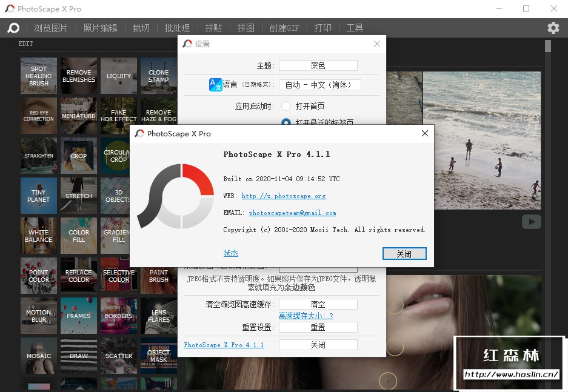The width and height of the screenshot is (568, 392).
Task: Open the 创建GIF tab
Action: [284, 28]
